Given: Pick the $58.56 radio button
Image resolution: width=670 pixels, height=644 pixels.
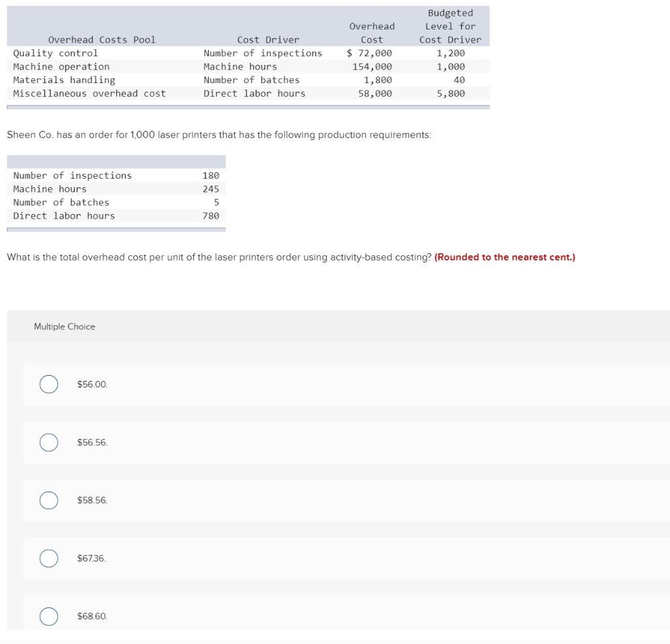Looking at the screenshot, I should point(48,501).
